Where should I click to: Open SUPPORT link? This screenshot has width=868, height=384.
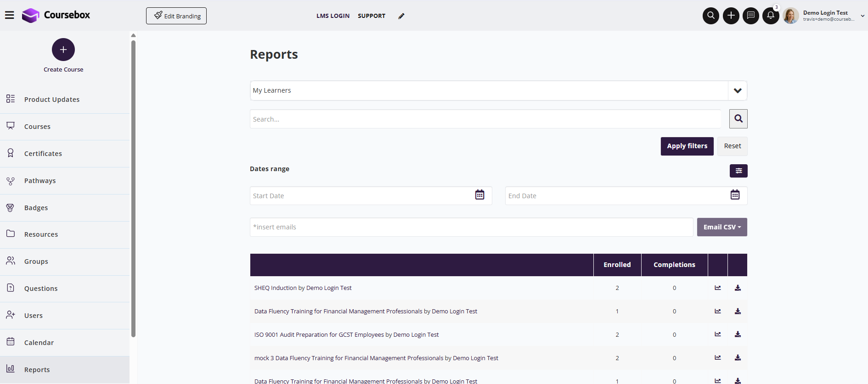pos(372,16)
